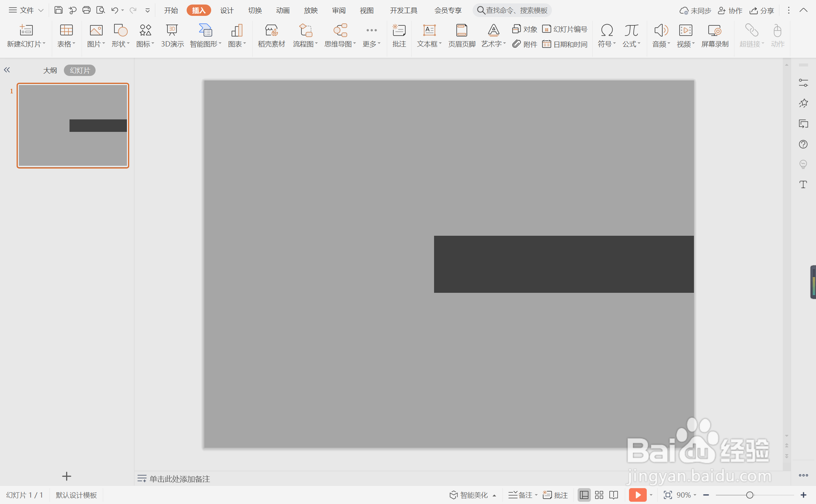Click the 流程图 flowchart icon
This screenshot has height=504, width=816.
[305, 30]
